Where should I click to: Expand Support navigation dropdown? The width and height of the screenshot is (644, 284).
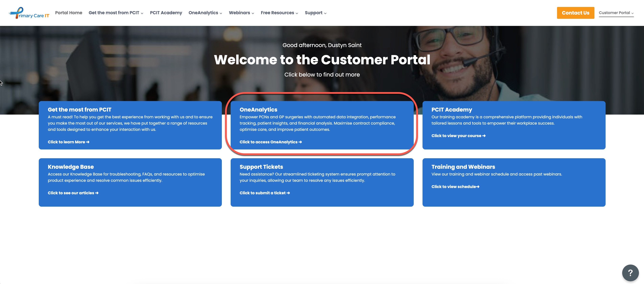[316, 13]
